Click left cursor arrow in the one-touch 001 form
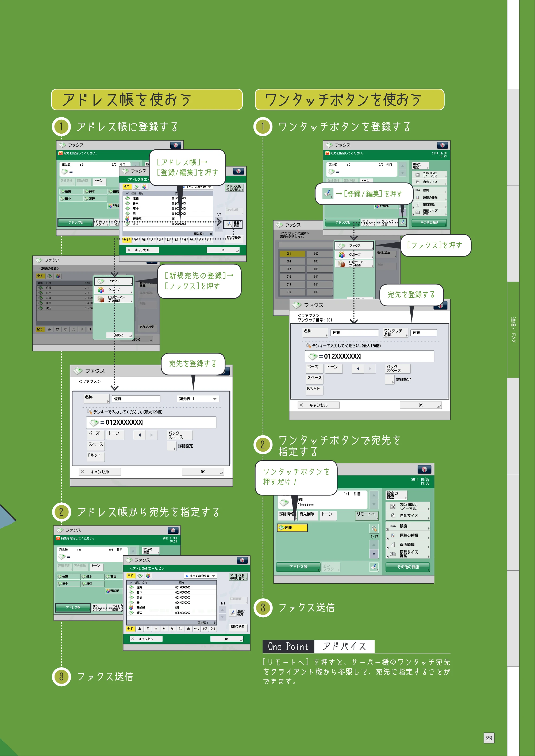Screen dimensions: 535x756 pyautogui.click(x=358, y=369)
